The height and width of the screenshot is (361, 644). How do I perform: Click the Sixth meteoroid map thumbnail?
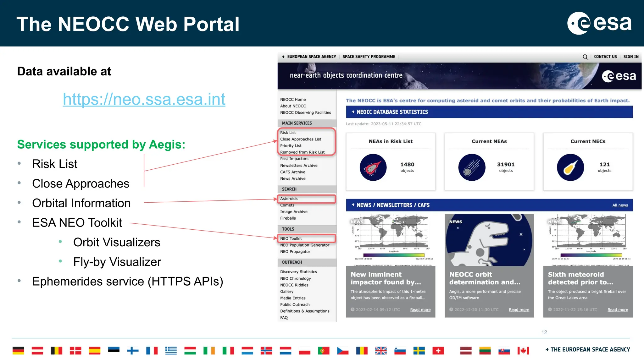[588, 240]
